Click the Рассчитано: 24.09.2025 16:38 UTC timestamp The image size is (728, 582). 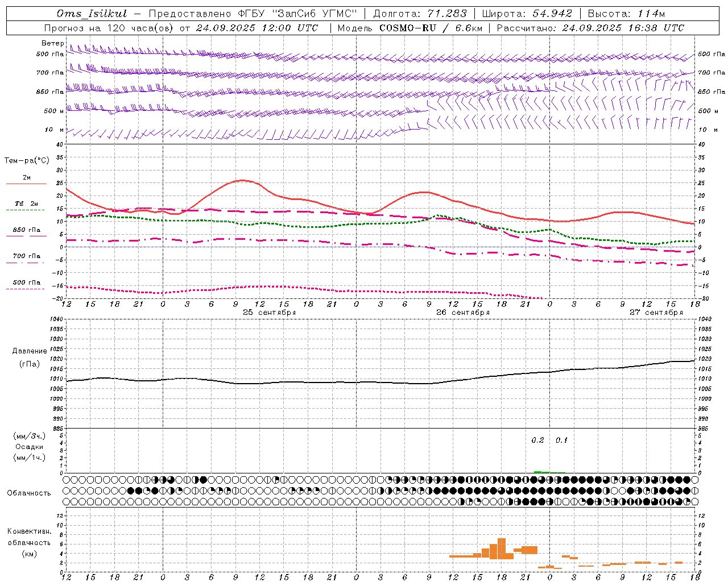pos(590,28)
